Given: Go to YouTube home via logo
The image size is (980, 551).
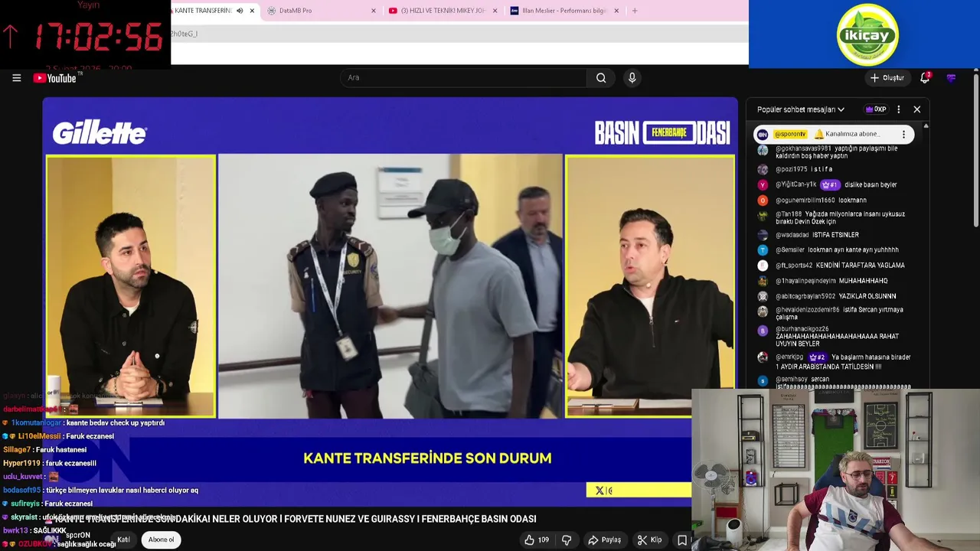Looking at the screenshot, I should [x=57, y=77].
